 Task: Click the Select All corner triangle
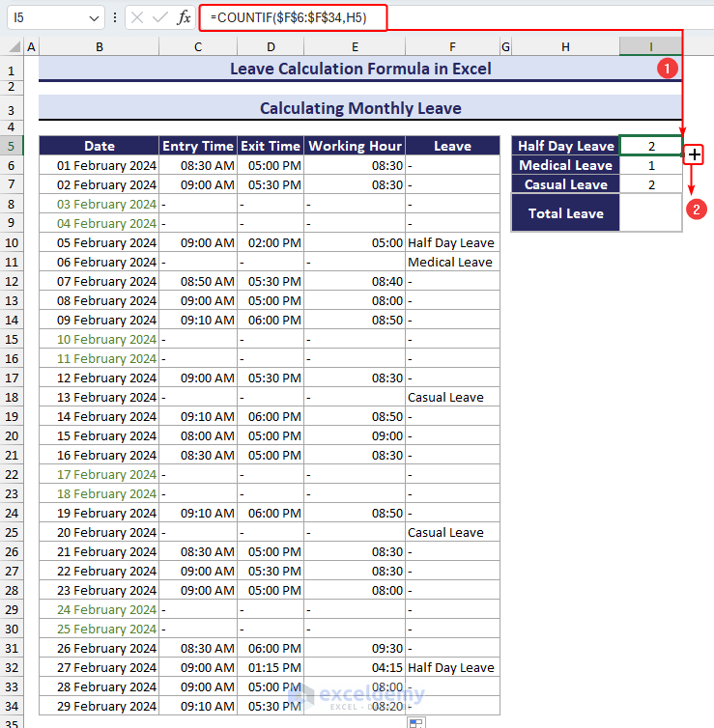tap(14, 46)
